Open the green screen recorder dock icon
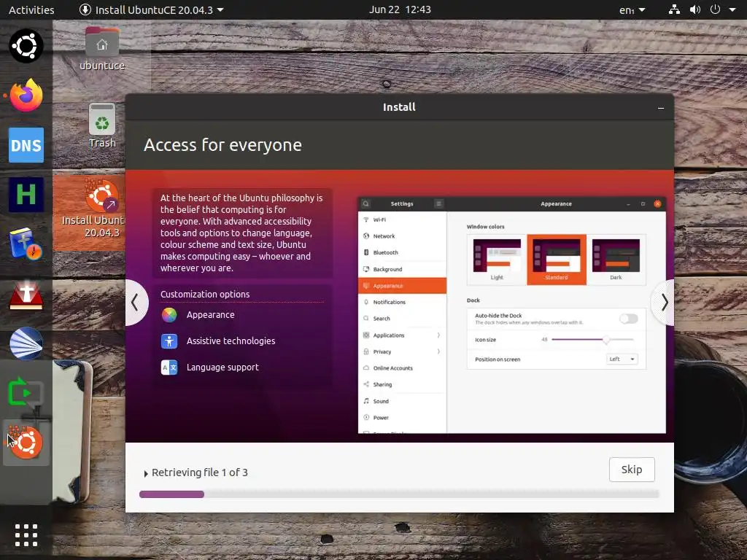 pyautogui.click(x=26, y=393)
